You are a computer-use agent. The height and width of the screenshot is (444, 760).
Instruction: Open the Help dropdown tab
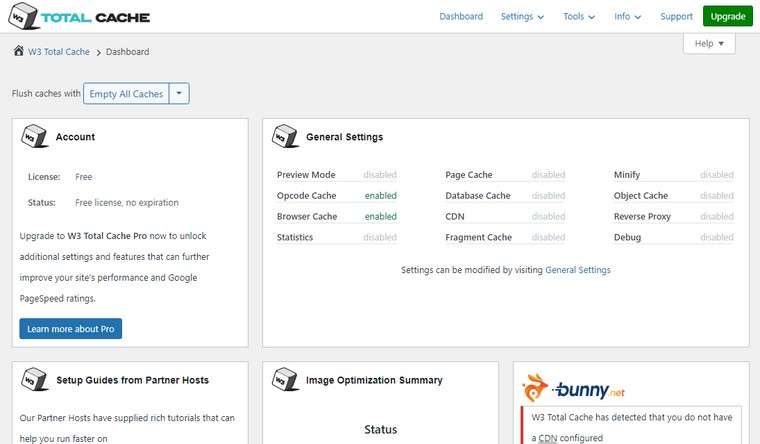pos(709,44)
